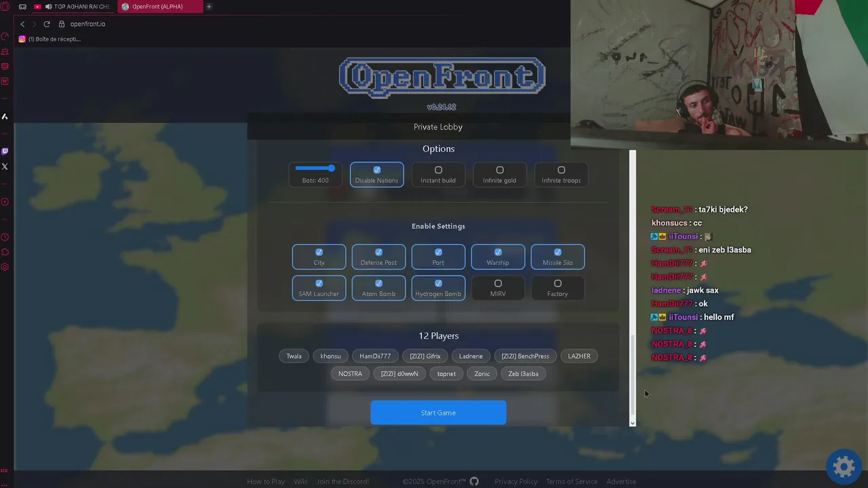Click the OpenFront logo

(x=442, y=77)
